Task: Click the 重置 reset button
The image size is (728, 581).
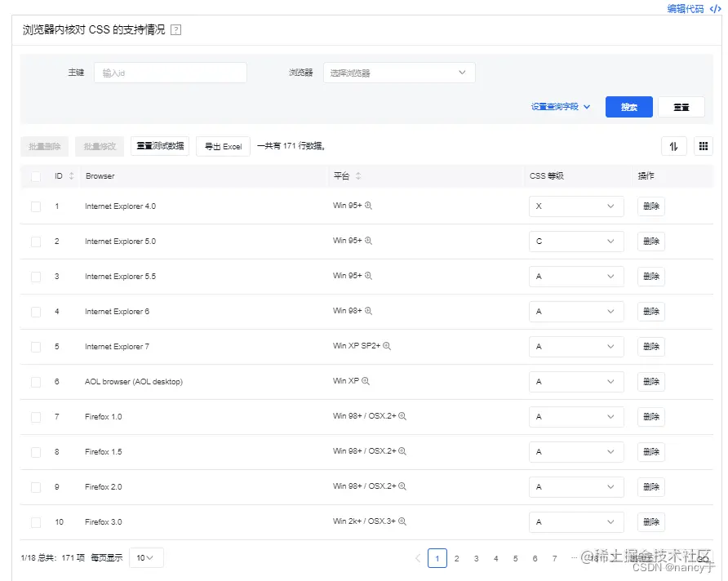Action: pos(681,107)
